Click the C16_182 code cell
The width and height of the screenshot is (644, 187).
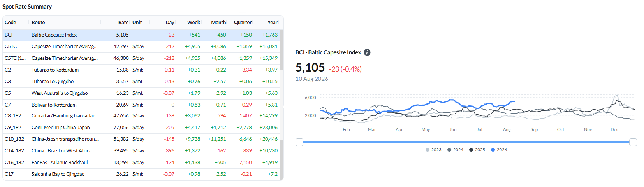(14, 163)
